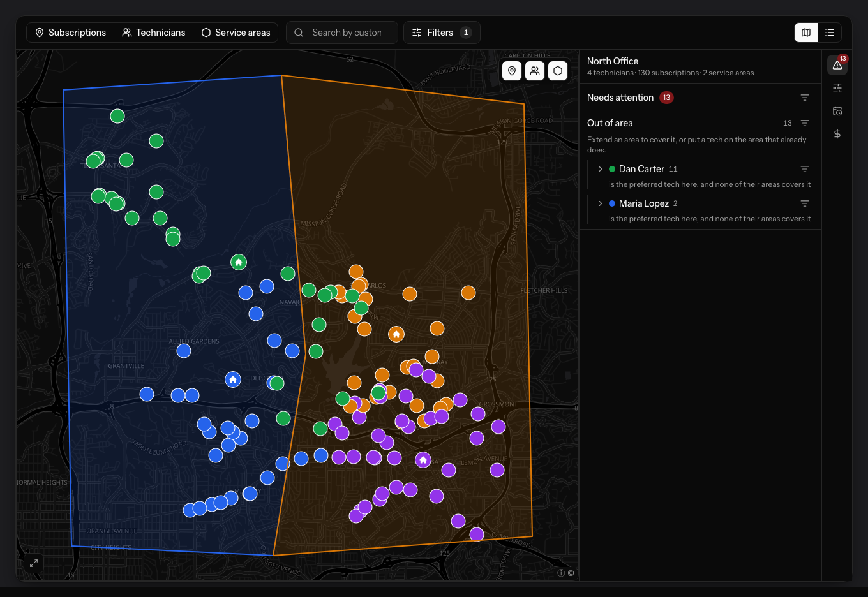Expand the map to fullscreen
This screenshot has width=868, height=597.
point(34,563)
